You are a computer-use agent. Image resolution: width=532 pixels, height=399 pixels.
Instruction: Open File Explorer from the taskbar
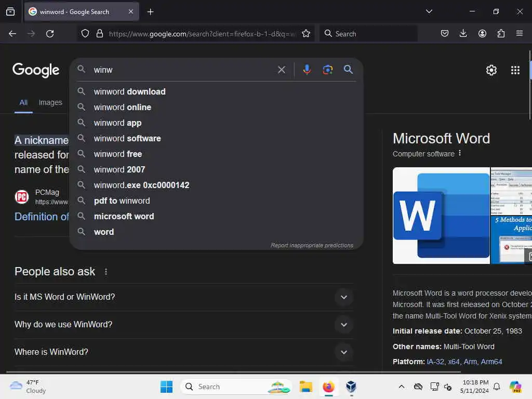(305, 387)
